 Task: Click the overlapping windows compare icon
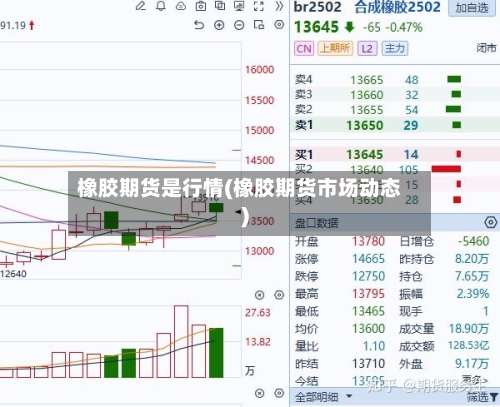click(220, 6)
